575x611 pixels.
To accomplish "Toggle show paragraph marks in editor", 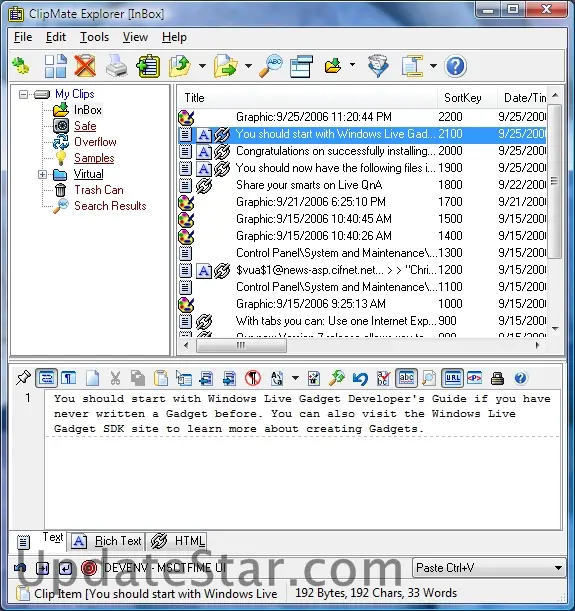I will (69, 378).
